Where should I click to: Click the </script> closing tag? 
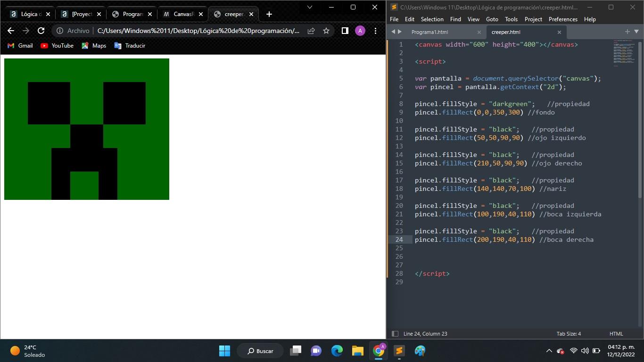[432, 273]
